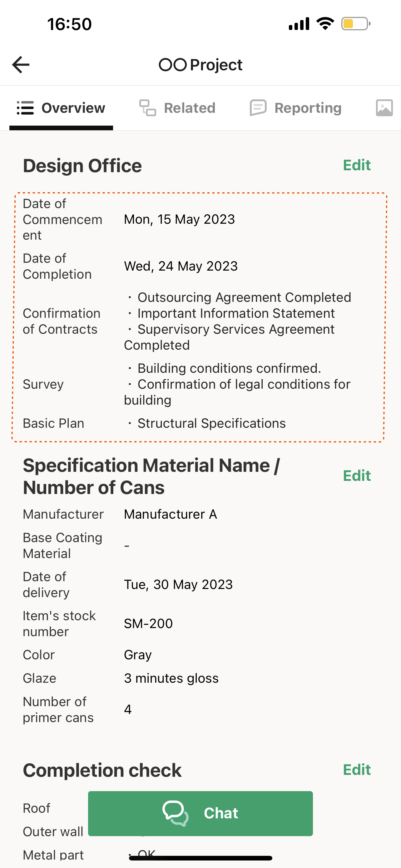Tap the Wi-Fi status icon
This screenshot has width=401, height=868.
pyautogui.click(x=325, y=24)
